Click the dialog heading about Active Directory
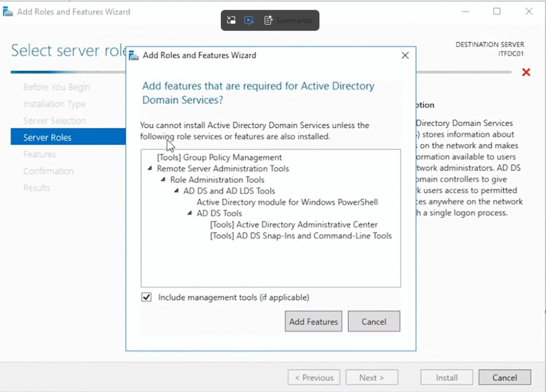This screenshot has height=392, width=546. pyautogui.click(x=258, y=93)
